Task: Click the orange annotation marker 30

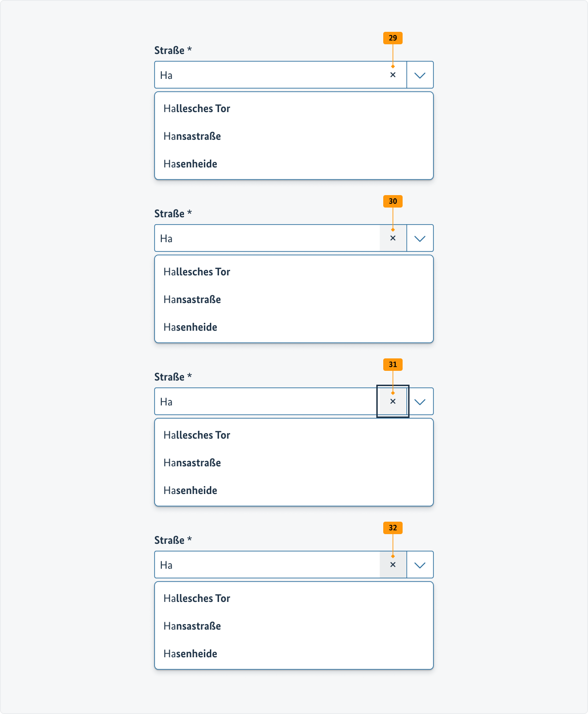Action: [x=392, y=201]
